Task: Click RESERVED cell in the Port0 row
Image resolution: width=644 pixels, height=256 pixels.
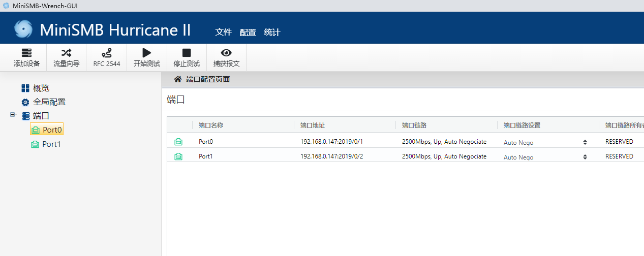Action: point(619,142)
